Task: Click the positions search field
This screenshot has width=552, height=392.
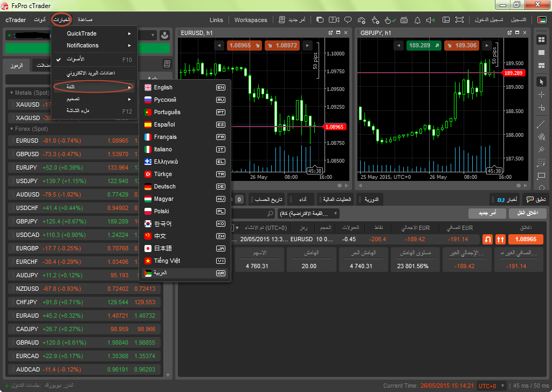Action: pos(253,213)
